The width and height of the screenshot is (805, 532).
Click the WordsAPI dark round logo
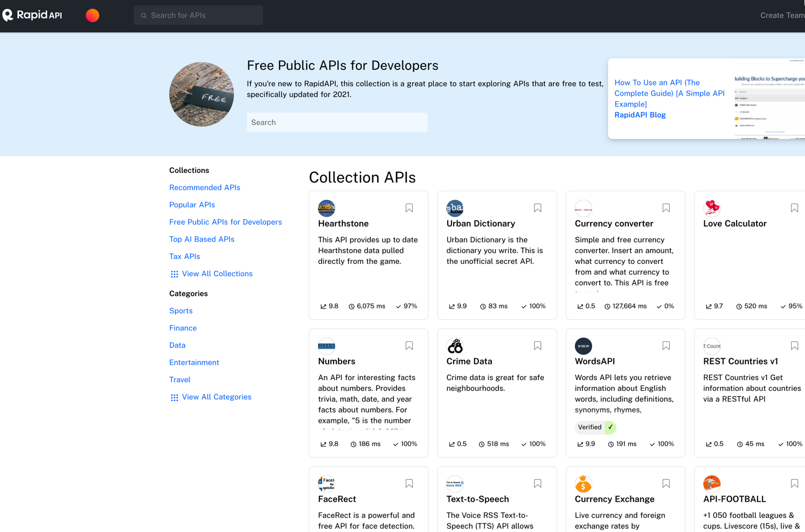pos(584,346)
